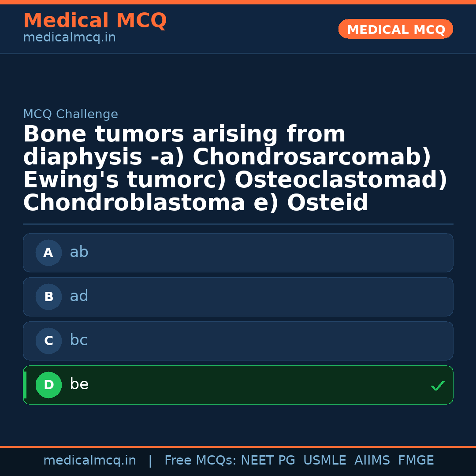This screenshot has height=476, width=476.
Task: Select answer option A labeled 'ab'
Action: (x=238, y=253)
